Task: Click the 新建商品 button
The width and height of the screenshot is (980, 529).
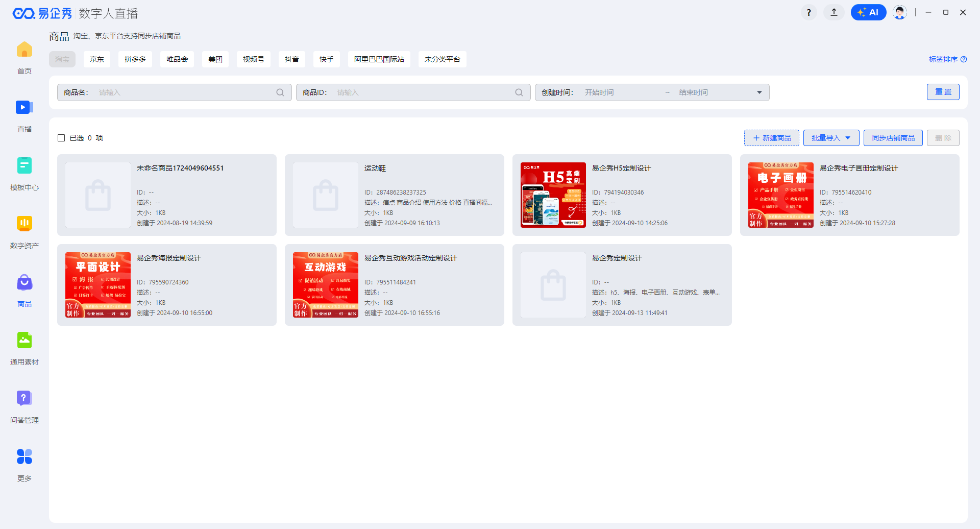Action: click(772, 138)
